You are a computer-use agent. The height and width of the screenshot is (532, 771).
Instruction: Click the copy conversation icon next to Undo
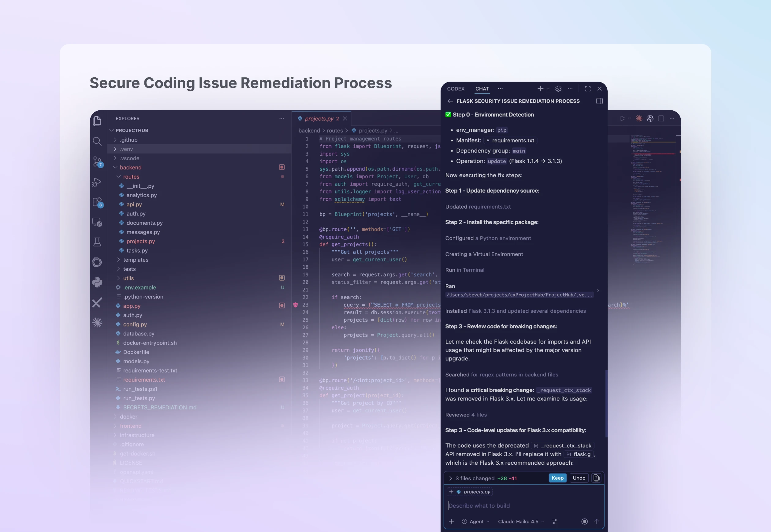pos(596,478)
